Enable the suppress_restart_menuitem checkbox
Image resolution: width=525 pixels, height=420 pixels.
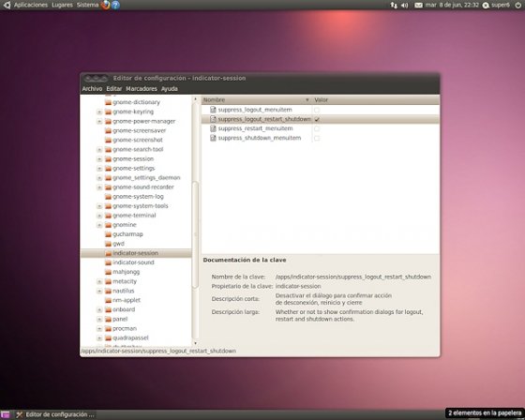click(317, 128)
